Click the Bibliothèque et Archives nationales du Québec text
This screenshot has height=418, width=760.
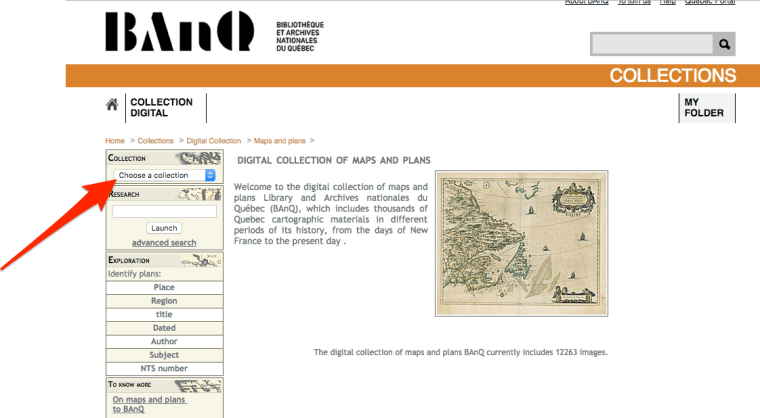pos(300,36)
